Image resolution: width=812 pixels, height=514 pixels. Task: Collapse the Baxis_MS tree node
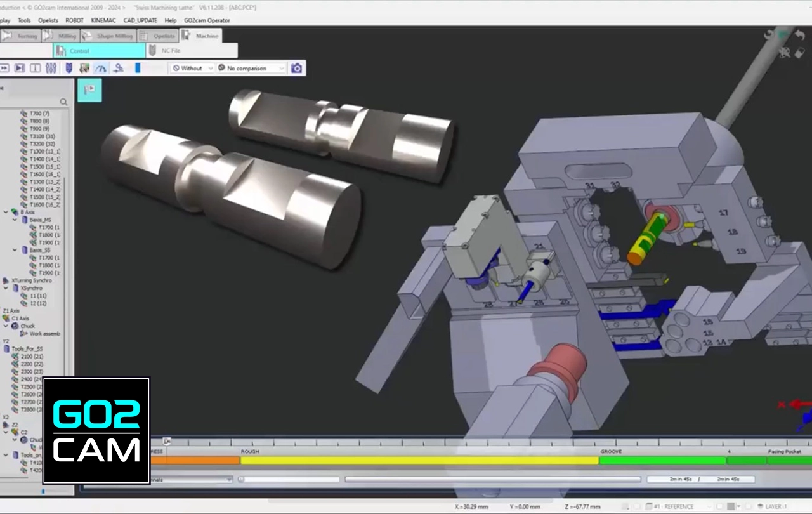point(15,220)
